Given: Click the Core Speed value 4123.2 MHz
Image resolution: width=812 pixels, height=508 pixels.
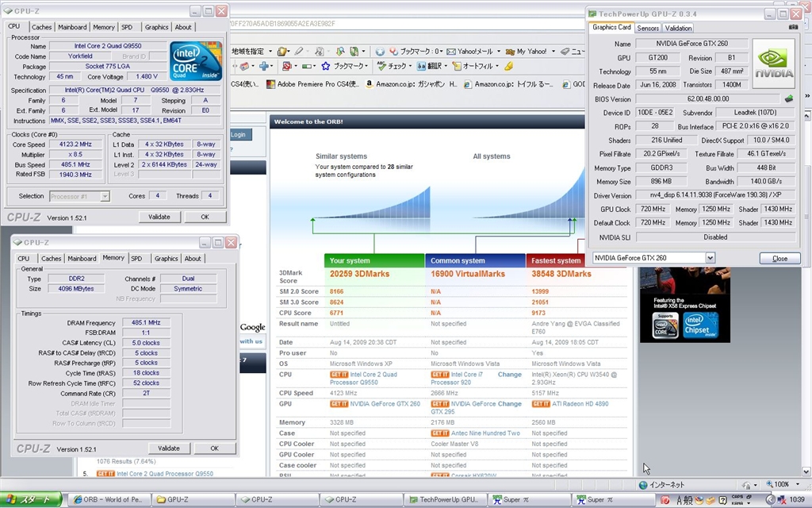Looking at the screenshot, I should (x=75, y=144).
